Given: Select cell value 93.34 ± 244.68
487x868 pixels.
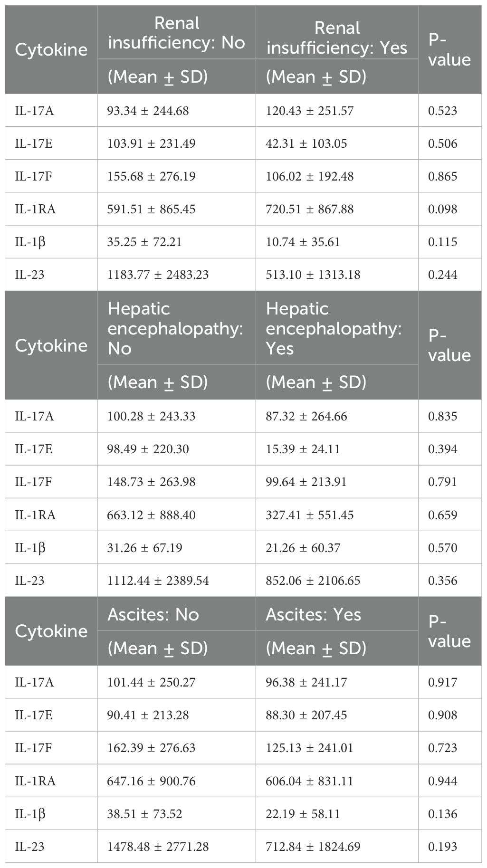Looking at the screenshot, I should coord(148,111).
